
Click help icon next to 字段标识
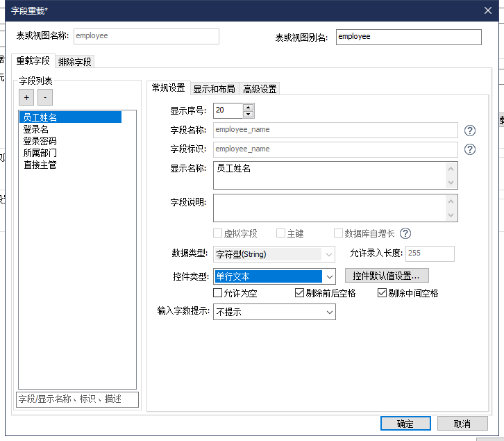click(470, 149)
